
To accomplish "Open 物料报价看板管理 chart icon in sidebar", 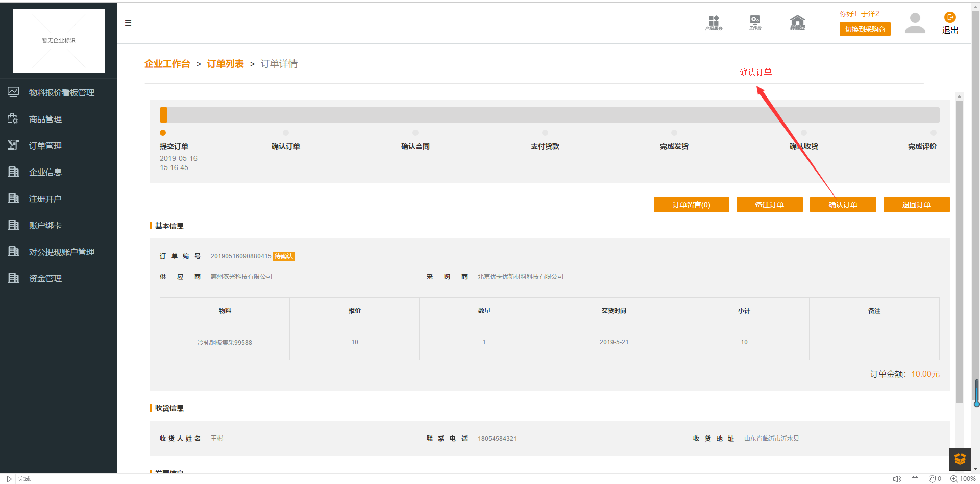I will click(13, 92).
